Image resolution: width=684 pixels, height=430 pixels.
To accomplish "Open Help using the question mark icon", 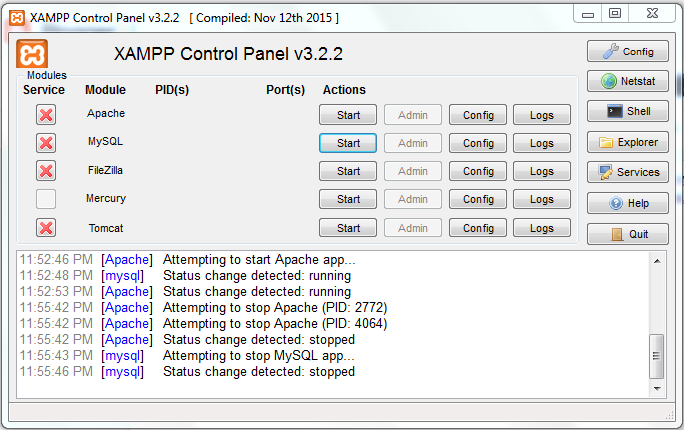I will tap(627, 203).
